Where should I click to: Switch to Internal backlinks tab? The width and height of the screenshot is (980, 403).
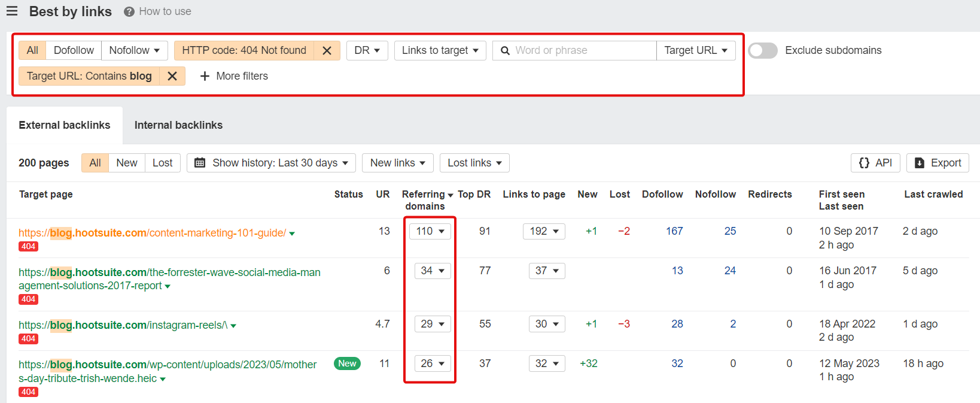[x=178, y=125]
